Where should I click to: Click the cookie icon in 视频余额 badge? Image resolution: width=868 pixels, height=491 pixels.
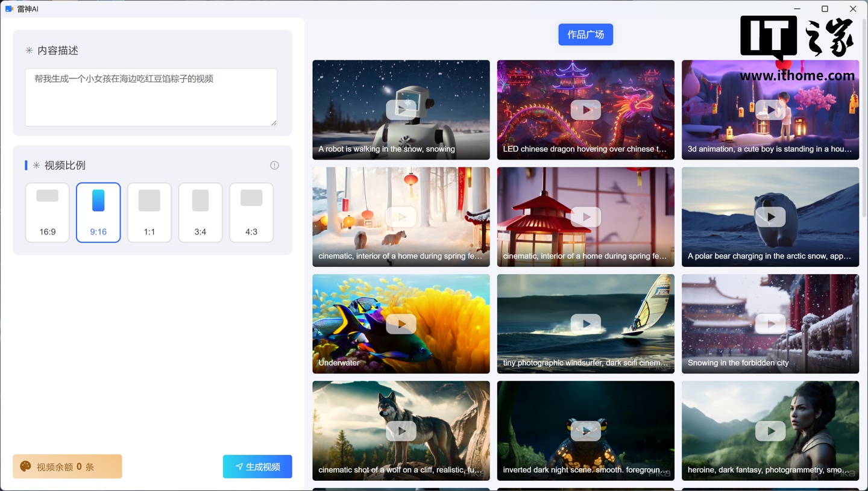tap(25, 466)
